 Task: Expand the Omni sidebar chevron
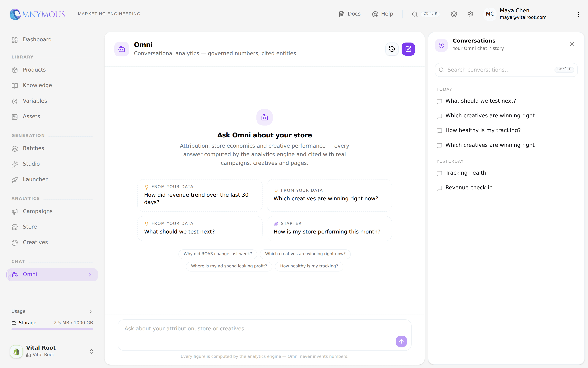pos(90,275)
